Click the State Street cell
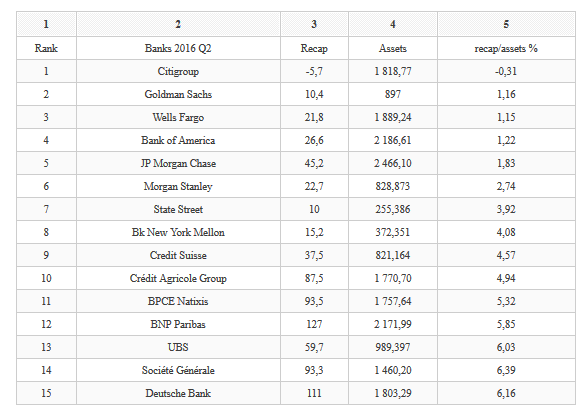 178,209
